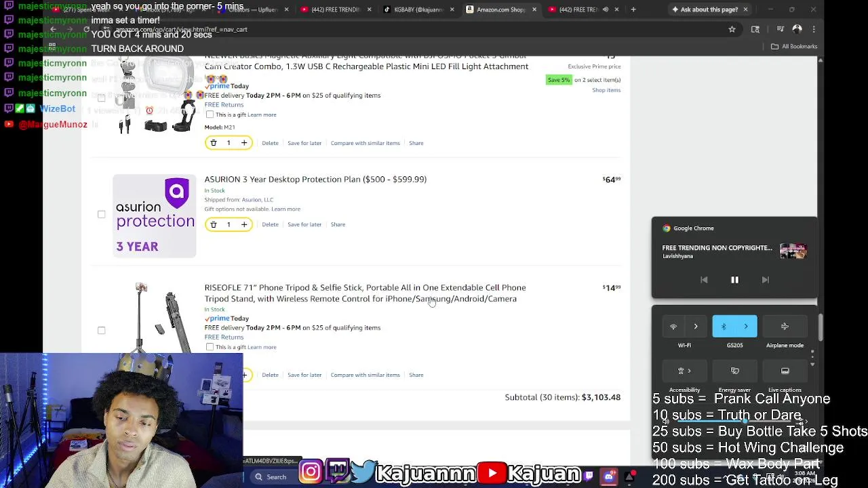
Task: Toggle Energy saver tile
Action: pyautogui.click(x=734, y=371)
